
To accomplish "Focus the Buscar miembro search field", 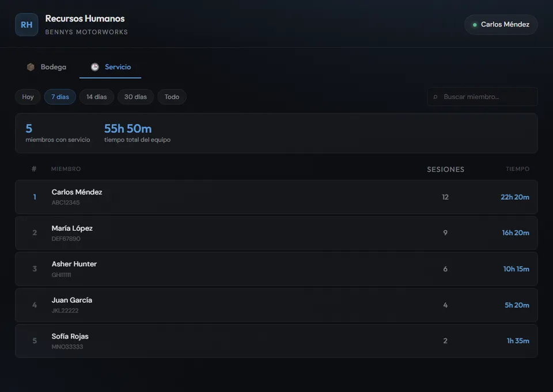I will click(x=483, y=97).
